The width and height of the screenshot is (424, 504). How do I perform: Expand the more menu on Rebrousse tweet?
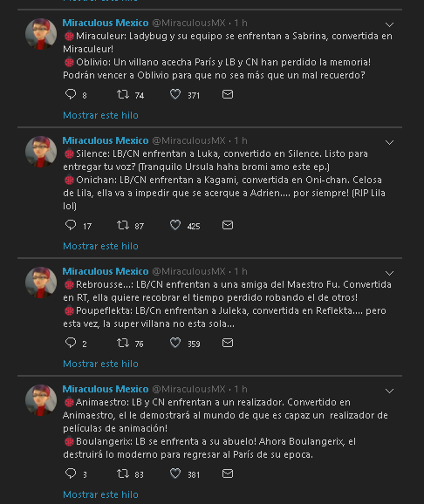390,273
